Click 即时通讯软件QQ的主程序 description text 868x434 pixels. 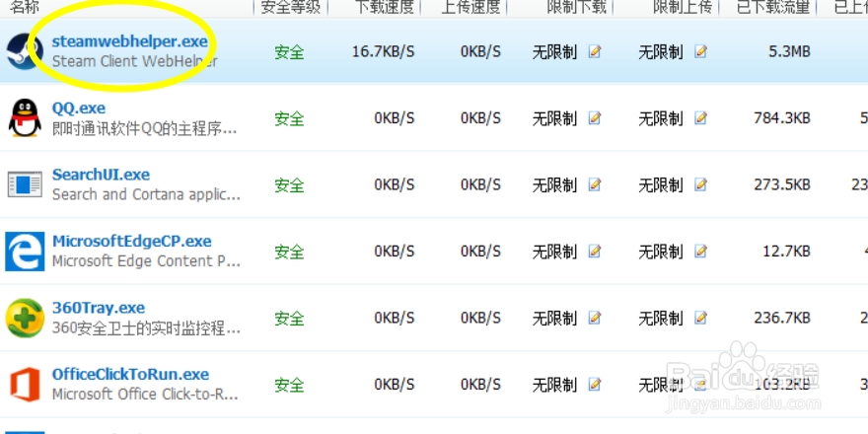click(144, 129)
